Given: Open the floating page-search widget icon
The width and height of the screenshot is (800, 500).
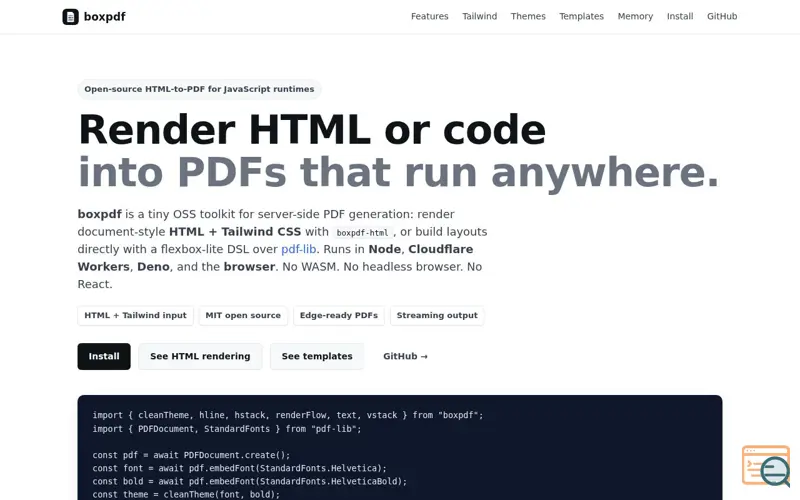Looking at the screenshot, I should click(x=766, y=466).
